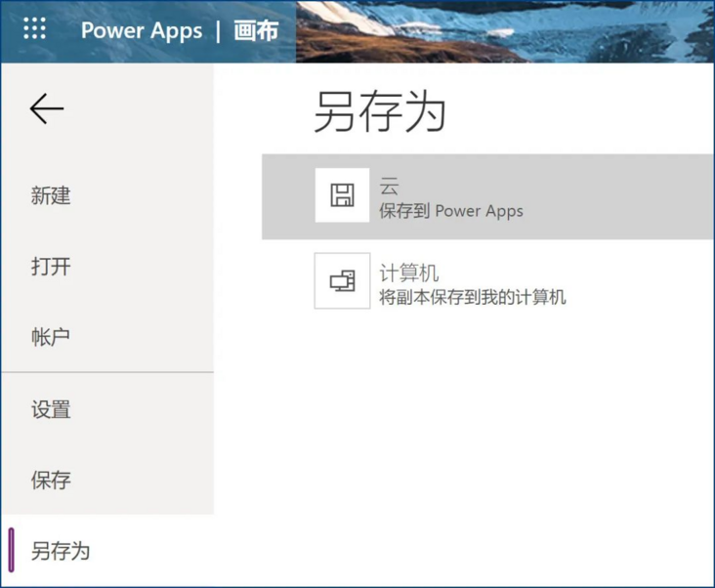715x588 pixels.
Task: Select 另存为 in the sidebar
Action: [61, 551]
